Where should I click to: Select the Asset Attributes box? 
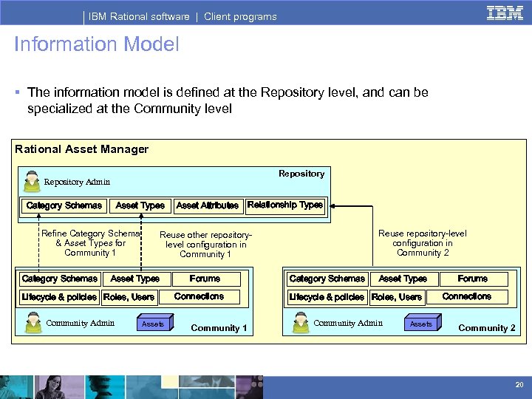[208, 207]
